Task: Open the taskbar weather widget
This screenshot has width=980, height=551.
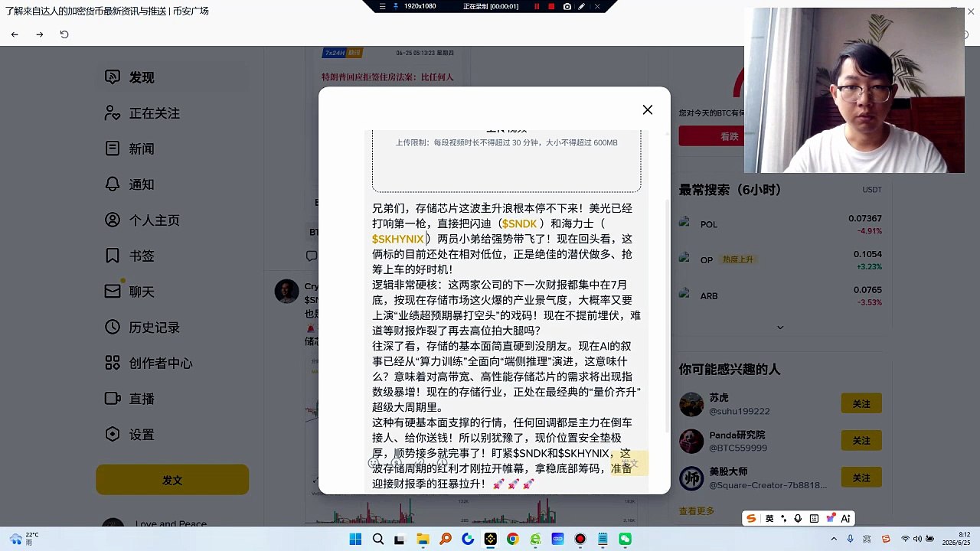Action: tap(23, 539)
